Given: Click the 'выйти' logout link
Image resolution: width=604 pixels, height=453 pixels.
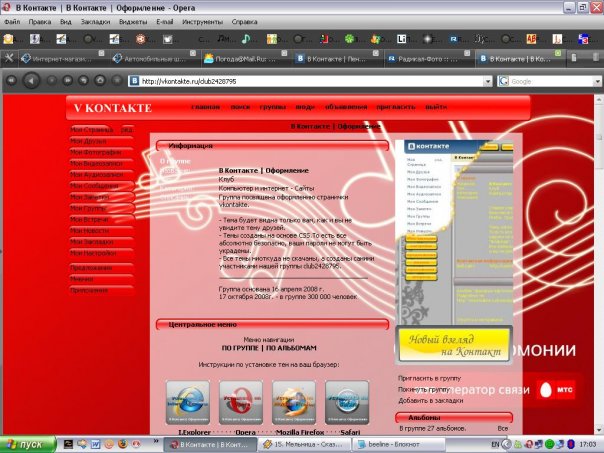Looking at the screenshot, I should pos(436,107).
